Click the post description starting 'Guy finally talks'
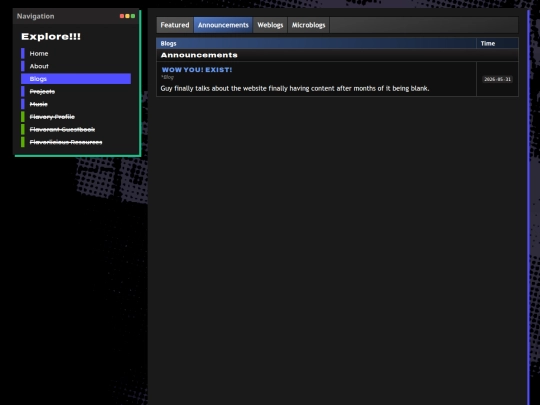The width and height of the screenshot is (540, 405). tap(295, 89)
